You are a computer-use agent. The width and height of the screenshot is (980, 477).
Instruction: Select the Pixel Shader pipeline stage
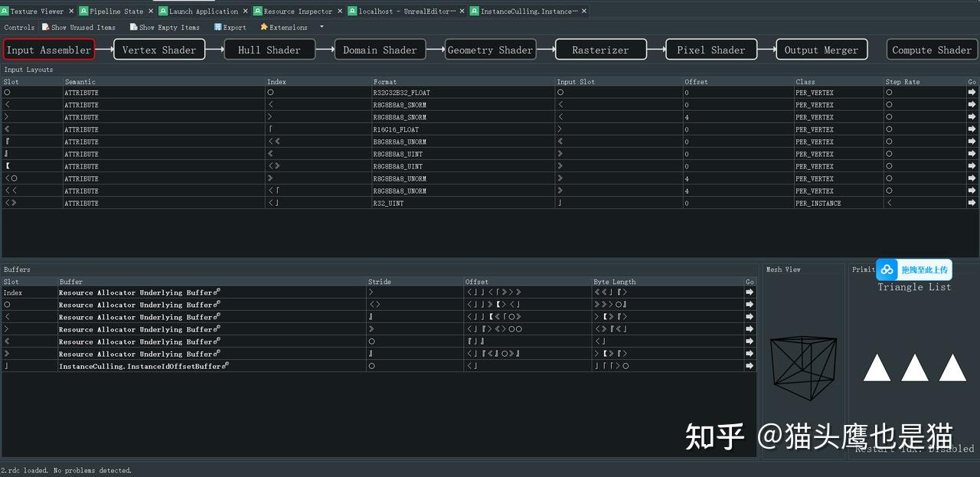[x=710, y=48]
